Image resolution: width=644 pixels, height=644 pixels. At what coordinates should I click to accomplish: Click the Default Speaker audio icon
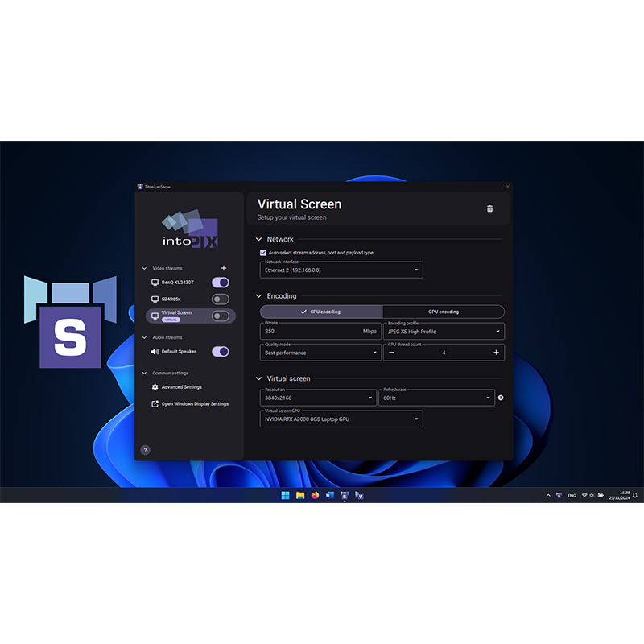[x=155, y=352]
